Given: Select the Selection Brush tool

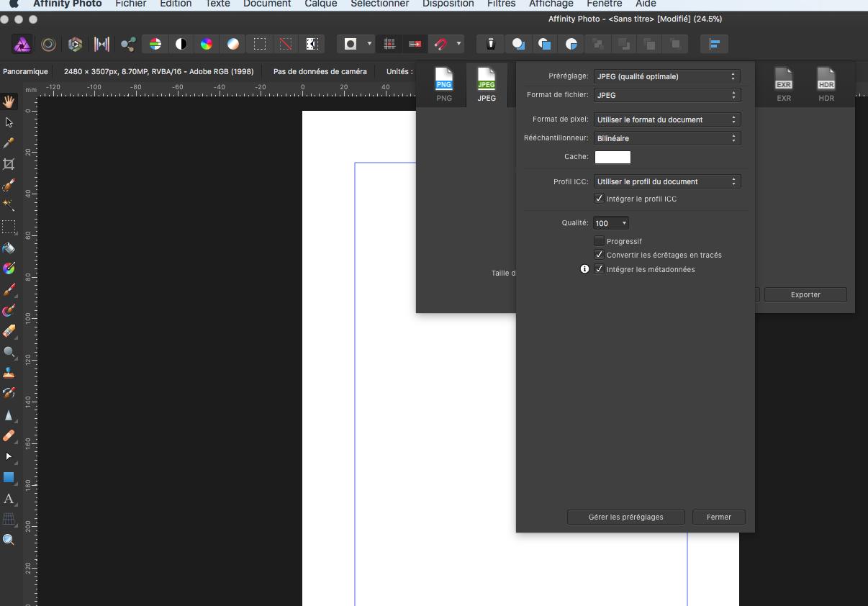Looking at the screenshot, I should (x=9, y=185).
